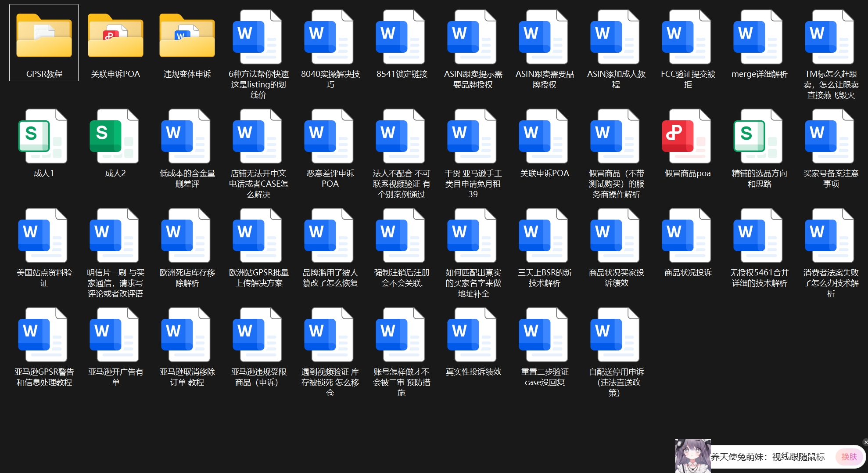Select the 恶意差评申诉POA document icon

point(330,136)
